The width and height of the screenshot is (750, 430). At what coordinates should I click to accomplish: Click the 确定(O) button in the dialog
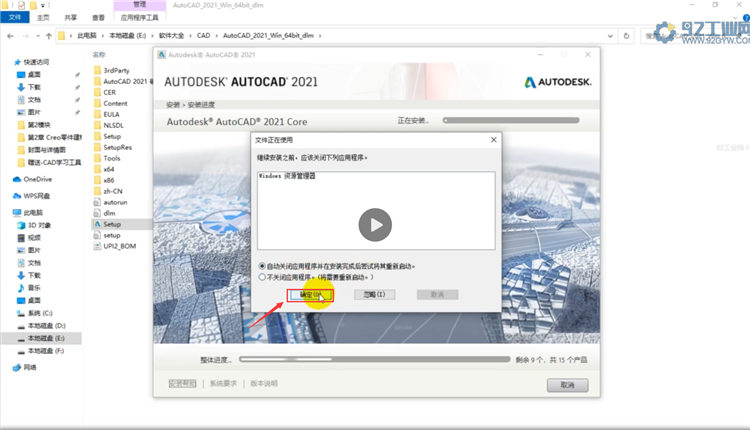tap(310, 295)
